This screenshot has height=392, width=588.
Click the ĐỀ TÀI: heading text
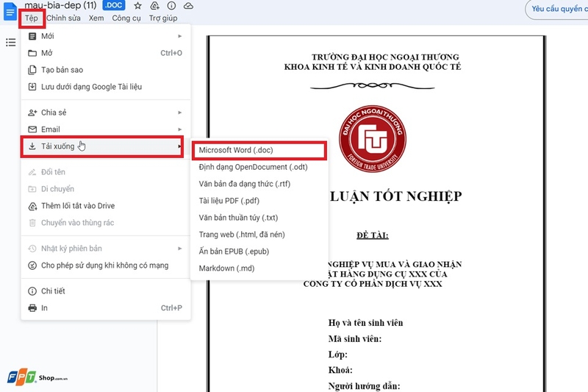pos(373,235)
